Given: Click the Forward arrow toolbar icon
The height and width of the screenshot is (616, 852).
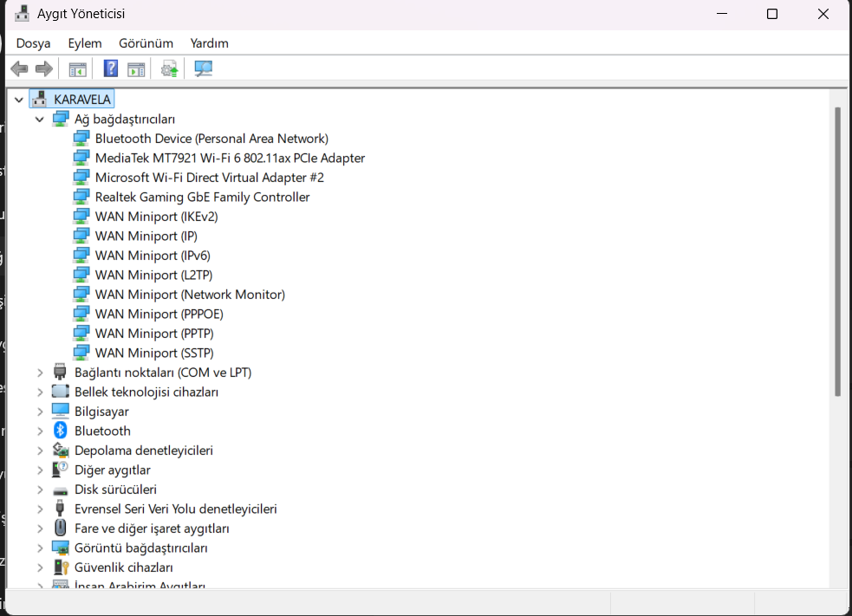Looking at the screenshot, I should [44, 69].
